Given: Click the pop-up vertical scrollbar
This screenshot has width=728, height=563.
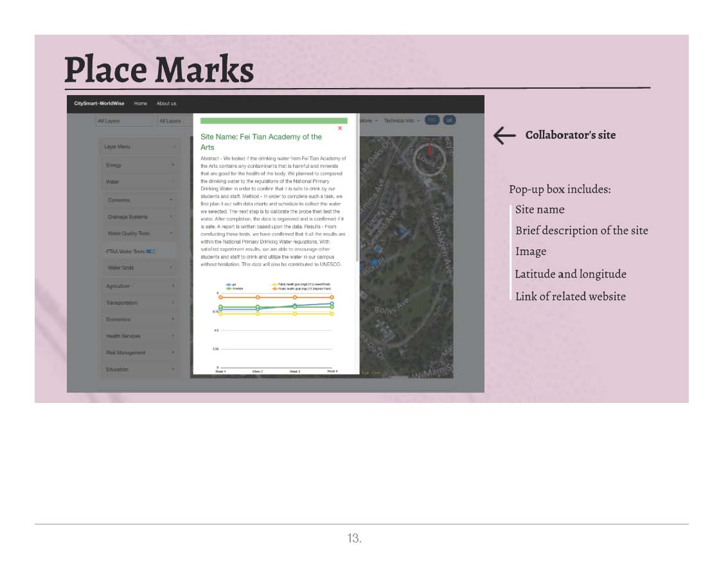Looking at the screenshot, I should tap(357, 193).
